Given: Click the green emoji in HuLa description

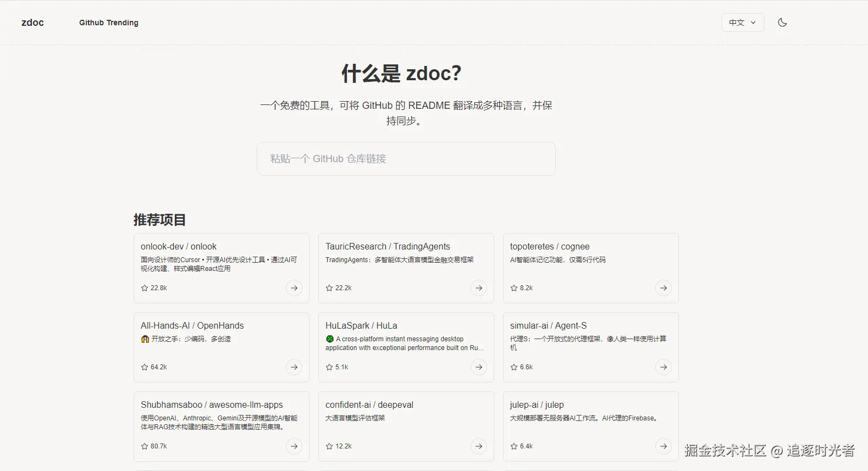Looking at the screenshot, I should pyautogui.click(x=330, y=339).
